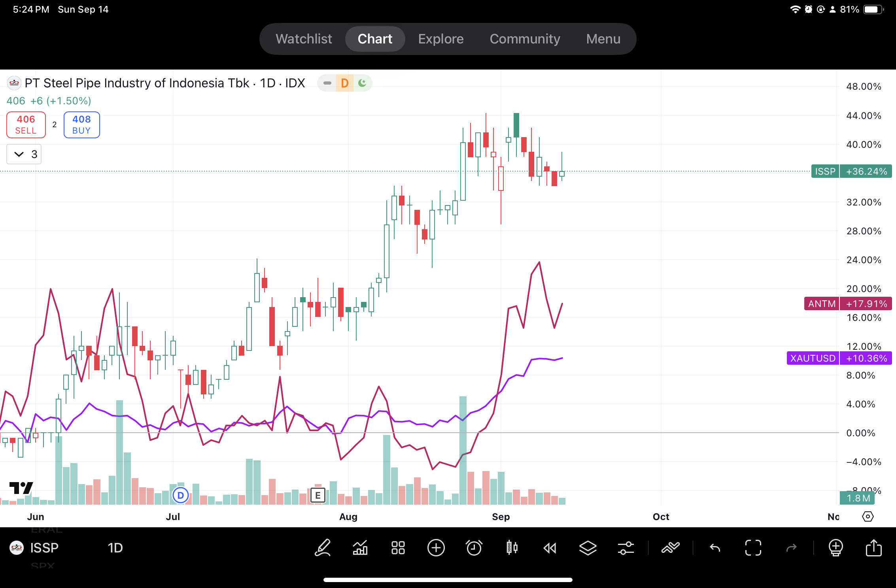Expand the indicators legend showing 3
This screenshot has height=588, width=896.
(x=24, y=154)
